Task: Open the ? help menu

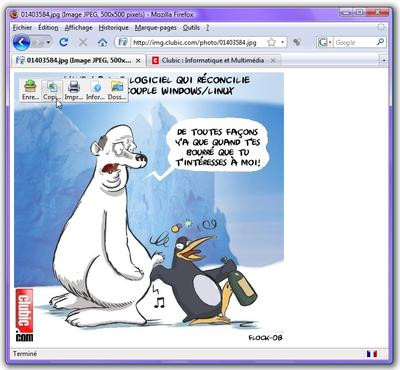Action: click(x=207, y=28)
